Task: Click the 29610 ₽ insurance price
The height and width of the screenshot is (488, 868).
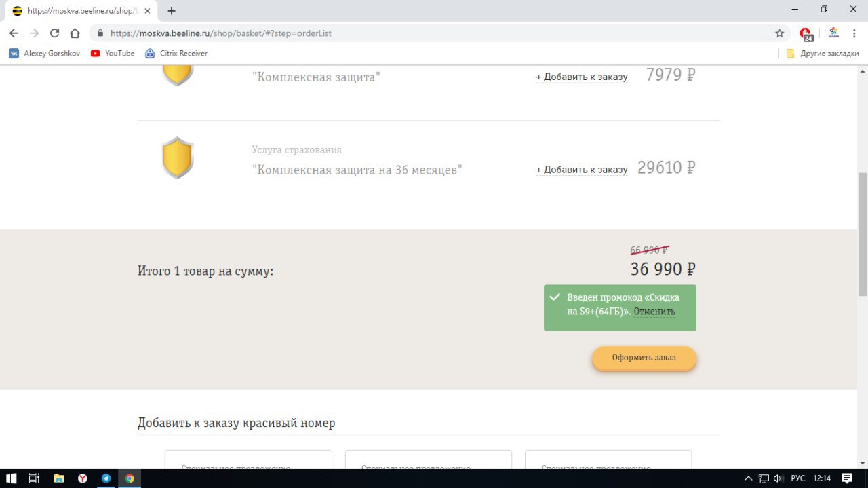Action: coord(667,168)
